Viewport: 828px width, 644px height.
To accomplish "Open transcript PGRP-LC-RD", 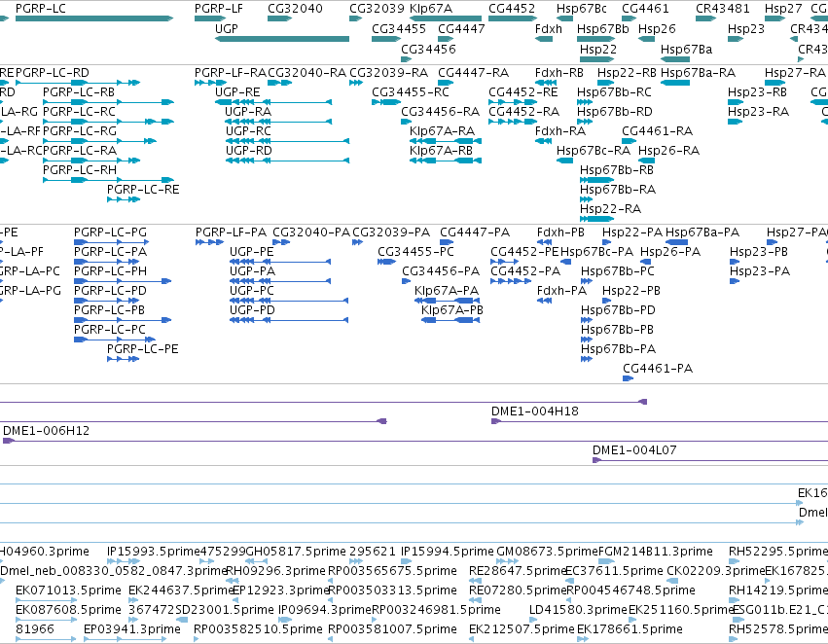I will 53,73.
